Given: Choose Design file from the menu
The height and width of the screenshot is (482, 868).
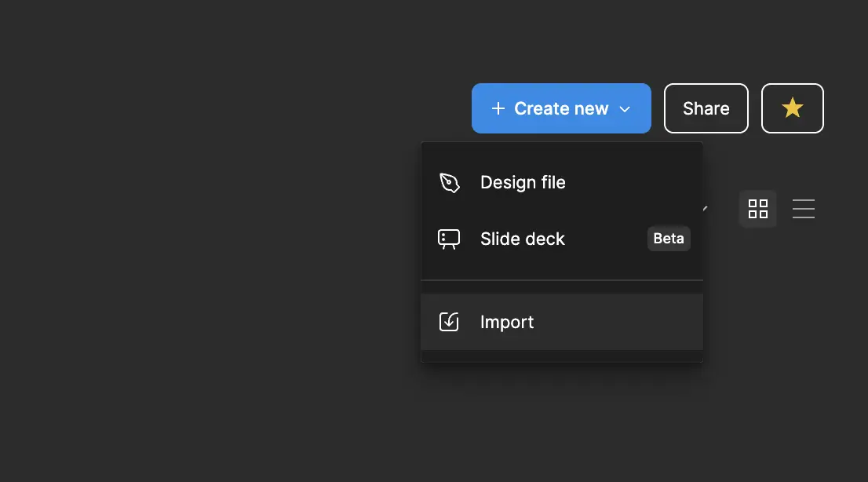Looking at the screenshot, I should 562,182.
